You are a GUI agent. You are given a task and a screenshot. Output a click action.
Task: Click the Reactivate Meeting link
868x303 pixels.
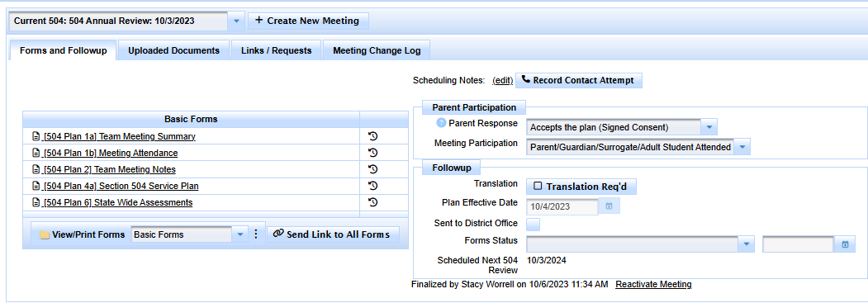click(x=654, y=284)
